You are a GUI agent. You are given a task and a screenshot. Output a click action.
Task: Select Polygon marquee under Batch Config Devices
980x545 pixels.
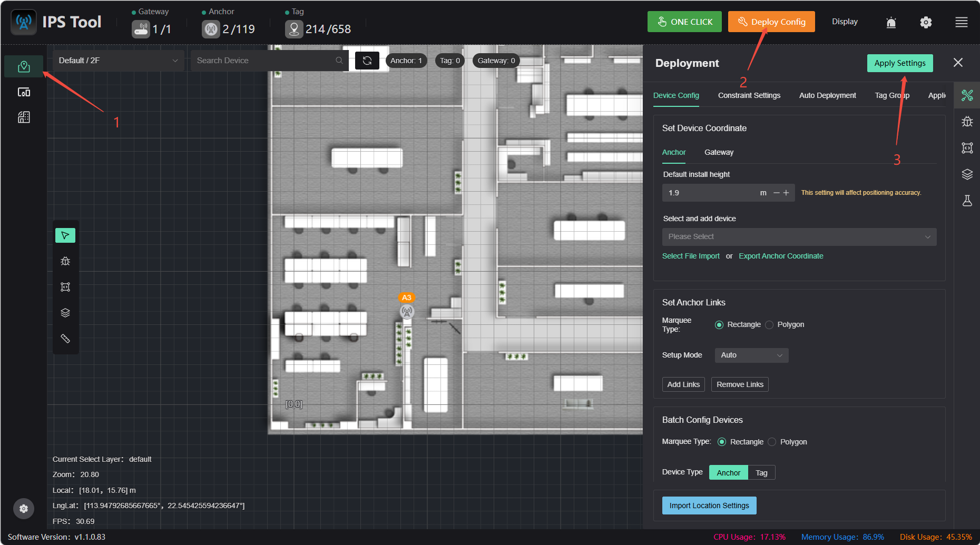pyautogui.click(x=772, y=442)
